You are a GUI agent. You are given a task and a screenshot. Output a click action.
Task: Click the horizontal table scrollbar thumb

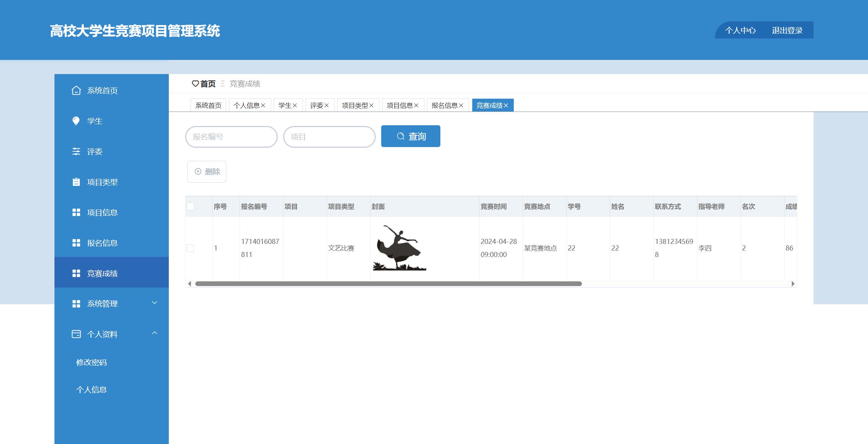point(388,284)
